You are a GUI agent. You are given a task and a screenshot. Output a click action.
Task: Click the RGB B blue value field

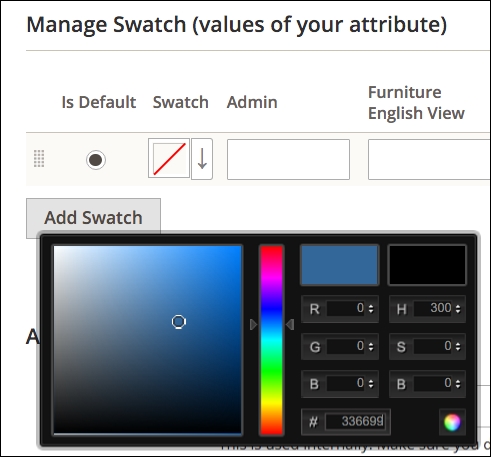tap(346, 383)
